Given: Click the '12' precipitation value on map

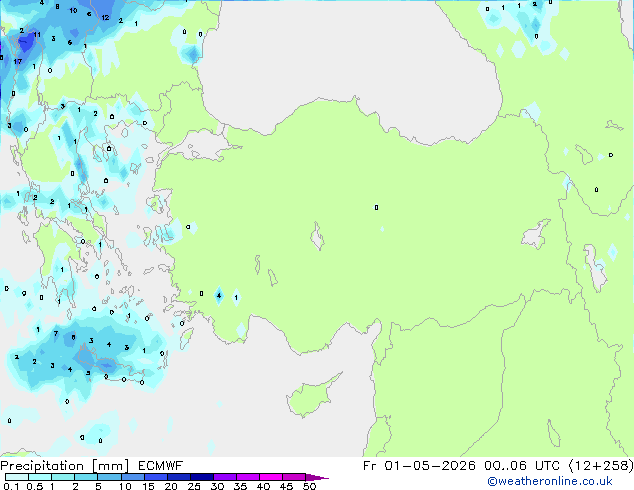Looking at the screenshot, I should (x=105, y=17).
